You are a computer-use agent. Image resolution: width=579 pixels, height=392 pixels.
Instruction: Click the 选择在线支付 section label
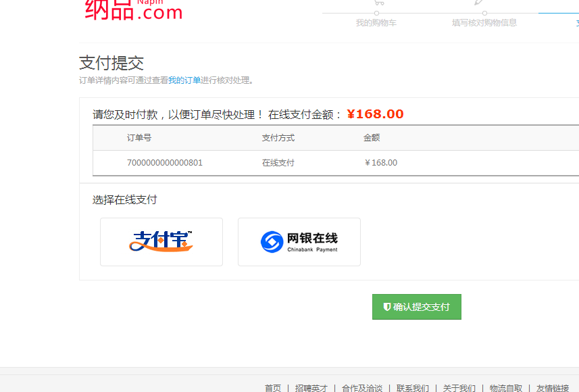(125, 200)
